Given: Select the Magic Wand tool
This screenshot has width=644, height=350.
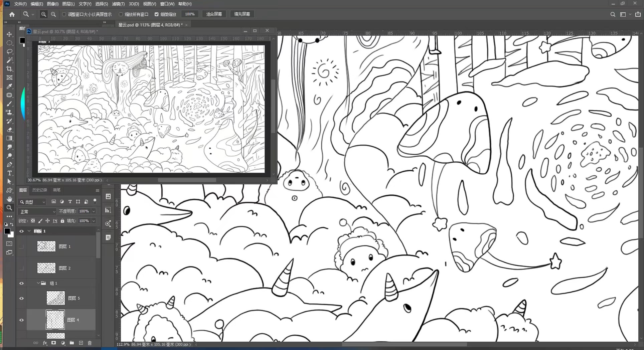Looking at the screenshot, I should [9, 60].
